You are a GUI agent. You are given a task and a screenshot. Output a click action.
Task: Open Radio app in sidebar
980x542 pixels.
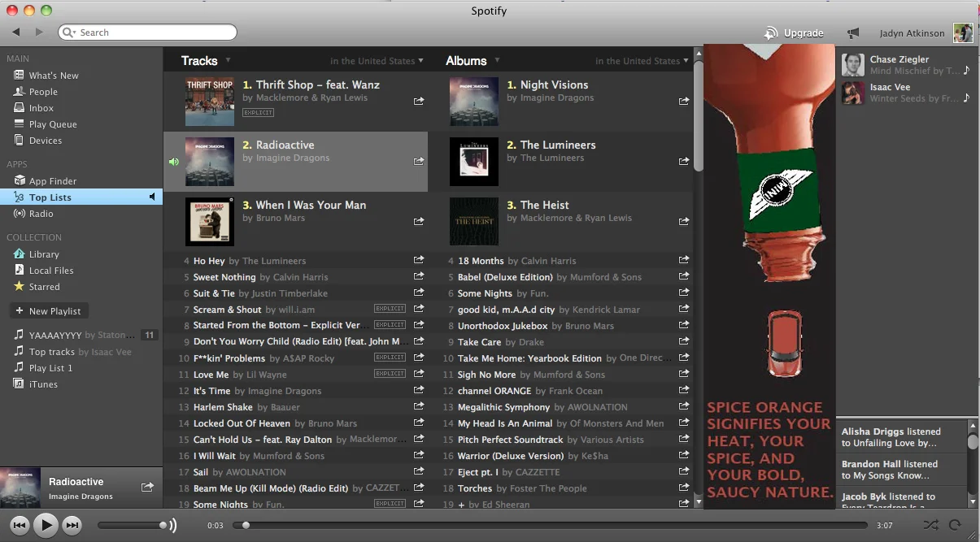tap(41, 214)
